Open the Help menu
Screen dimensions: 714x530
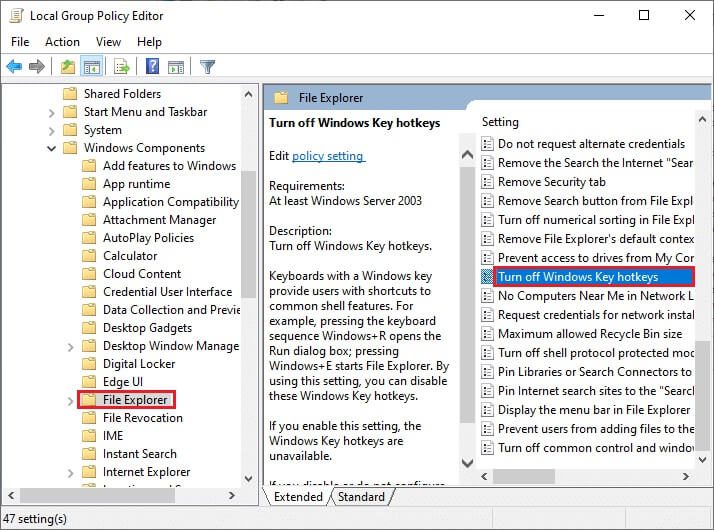coord(149,42)
